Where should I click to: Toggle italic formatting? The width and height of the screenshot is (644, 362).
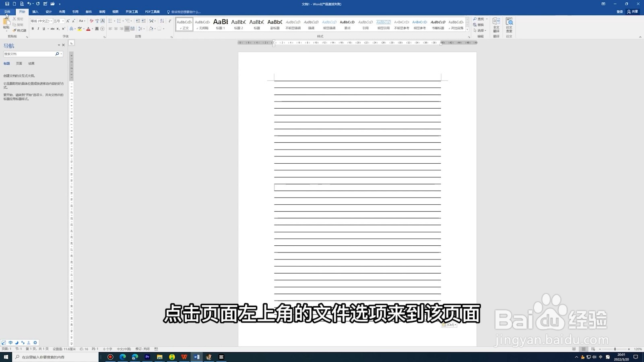pyautogui.click(x=38, y=29)
